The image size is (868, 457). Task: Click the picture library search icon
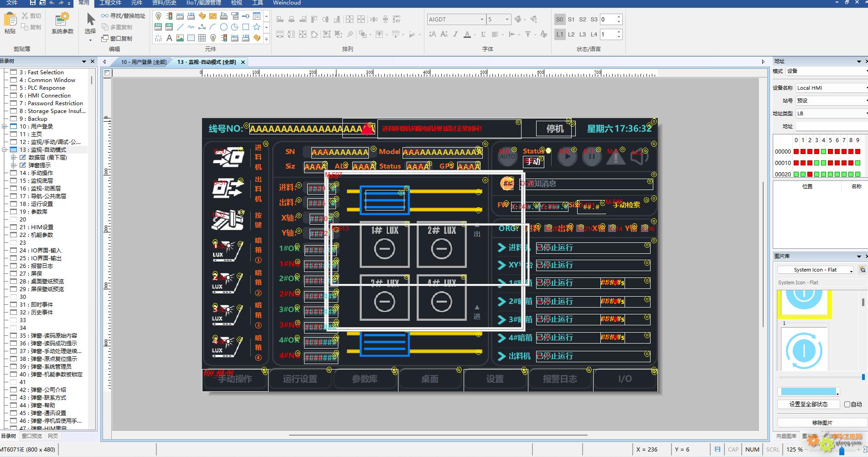click(863, 270)
